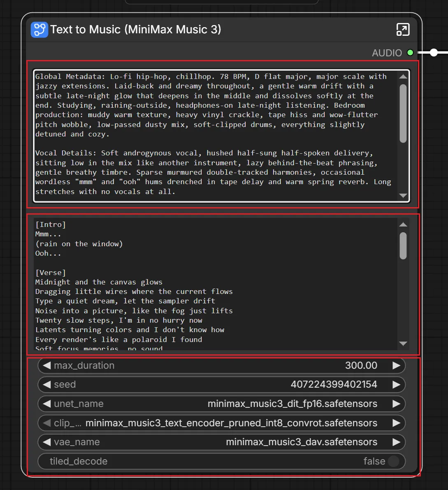The width and height of the screenshot is (448, 490).
Task: Click scroll-down arrow in the lyrics box
Action: point(403,343)
